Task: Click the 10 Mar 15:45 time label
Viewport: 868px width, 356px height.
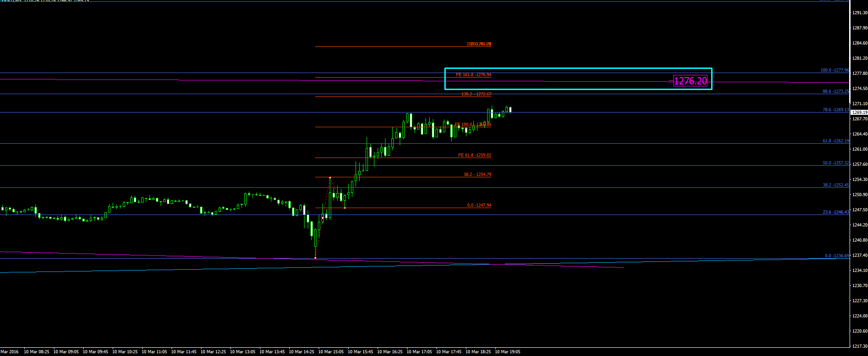Action: pos(360,352)
